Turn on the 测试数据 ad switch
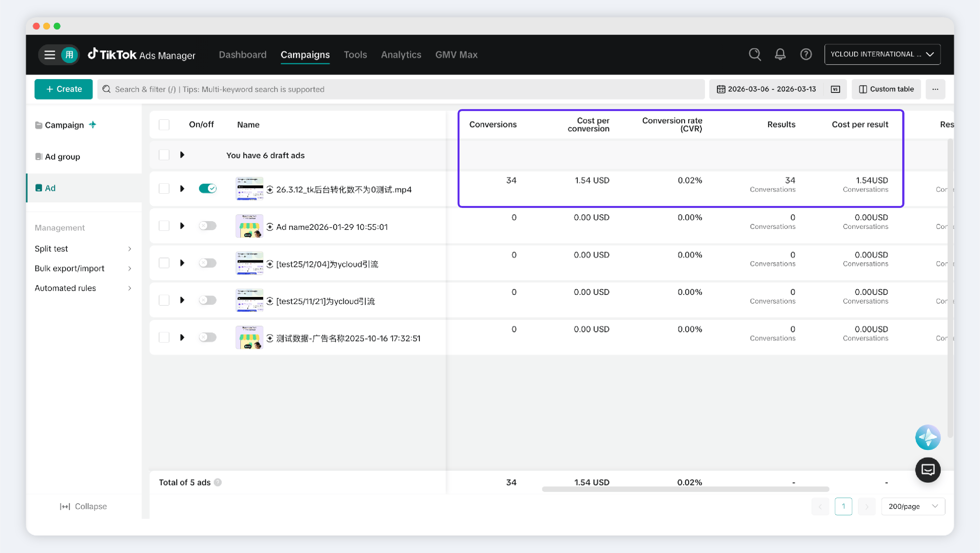Screen dimensions: 980x553 pyautogui.click(x=207, y=337)
